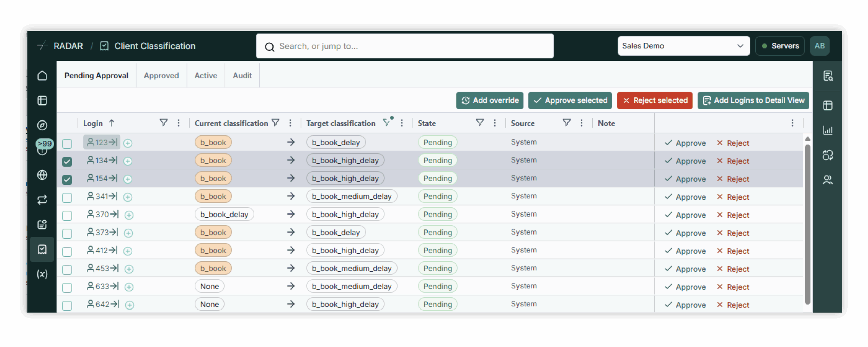Viewport: 868px width, 347px height.
Task: Filter the Source column
Action: tap(567, 122)
